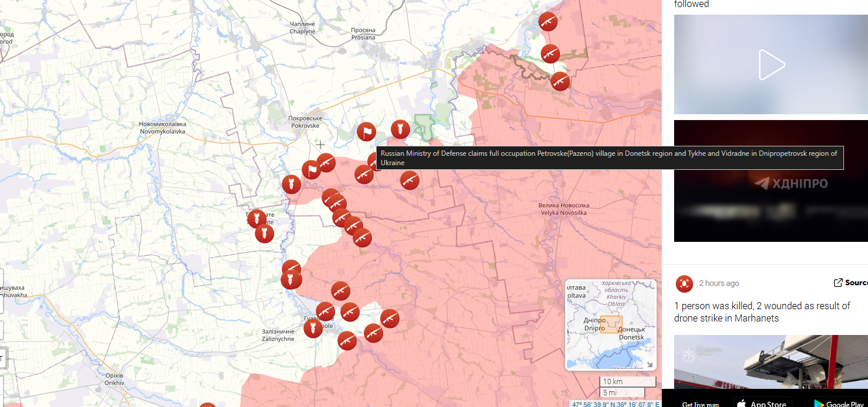Click the orange viewport rectangle in the minimap
The height and width of the screenshot is (407, 868).
(611, 324)
